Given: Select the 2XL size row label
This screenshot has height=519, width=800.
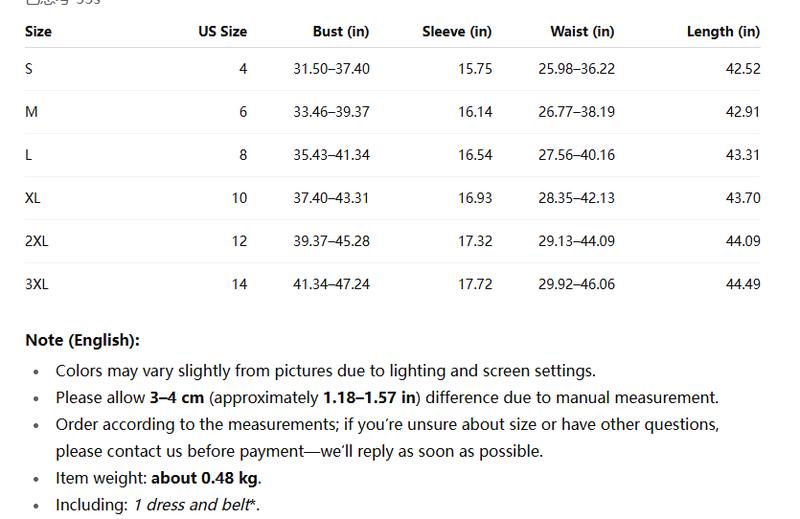Looking at the screenshot, I should [x=37, y=241].
